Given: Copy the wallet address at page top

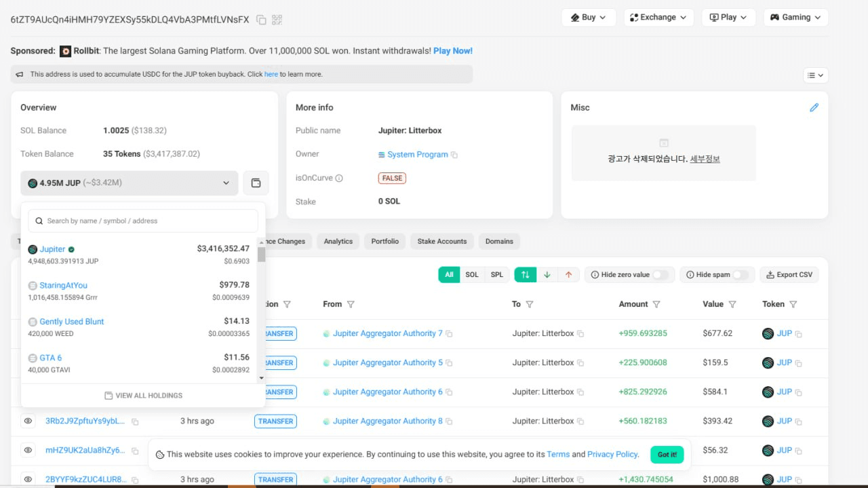Looking at the screenshot, I should [261, 20].
